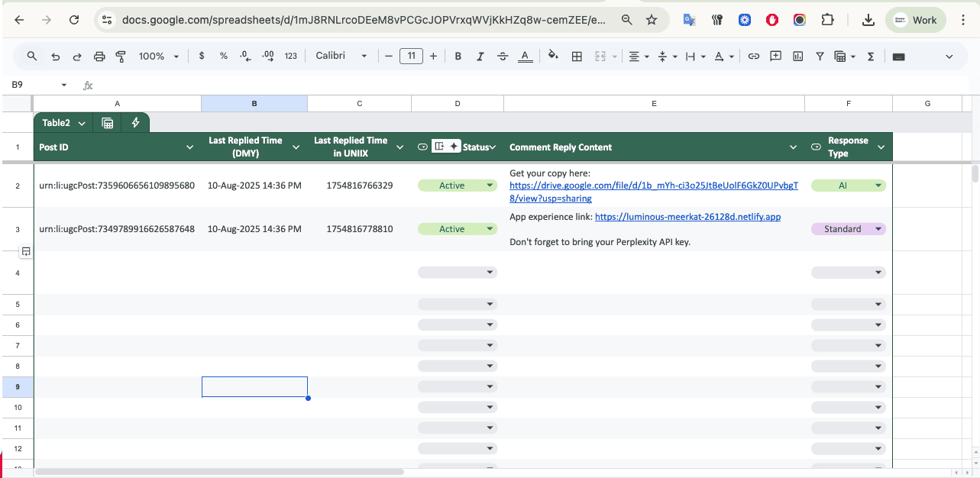Click the address bar URL
This screenshot has width=980, height=478.
point(364,21)
